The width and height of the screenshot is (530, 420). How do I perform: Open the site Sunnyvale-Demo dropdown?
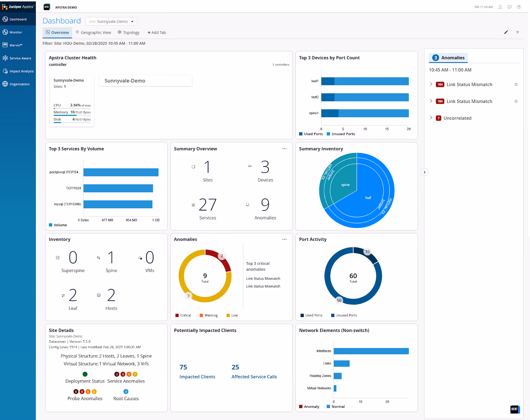(x=111, y=22)
